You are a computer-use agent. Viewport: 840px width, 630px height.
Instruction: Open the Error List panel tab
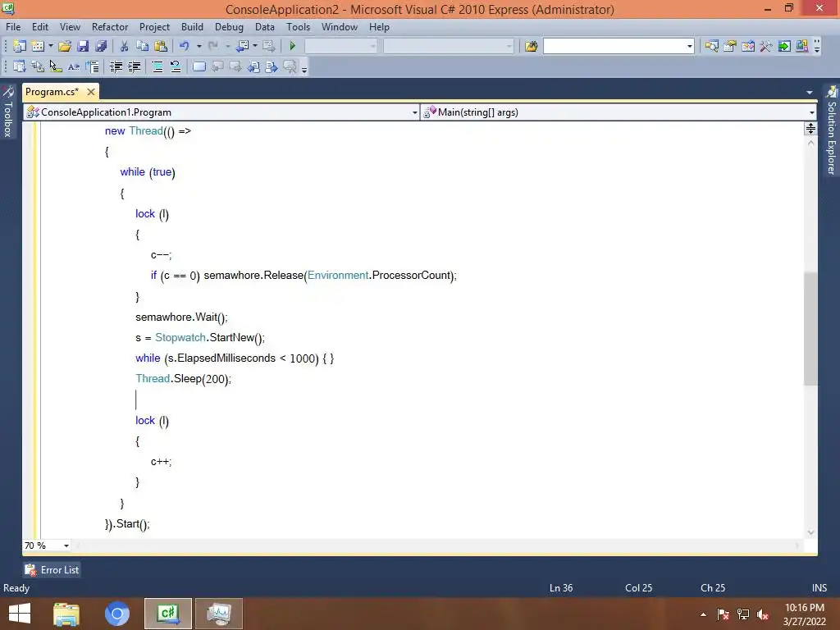click(52, 570)
